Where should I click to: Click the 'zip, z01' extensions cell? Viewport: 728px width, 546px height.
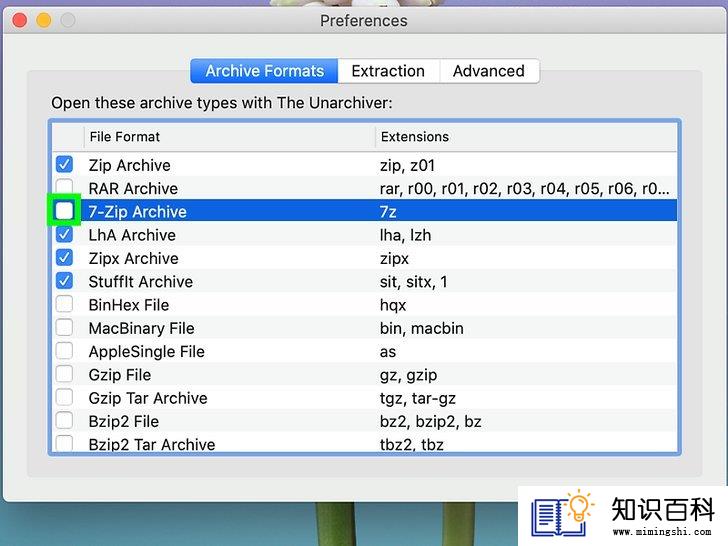pyautogui.click(x=407, y=165)
